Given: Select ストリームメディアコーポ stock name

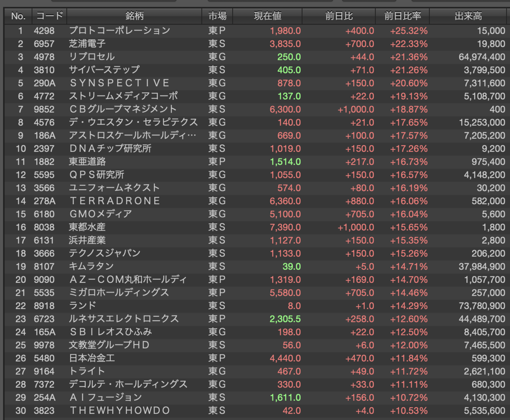Looking at the screenshot, I should (123, 96).
